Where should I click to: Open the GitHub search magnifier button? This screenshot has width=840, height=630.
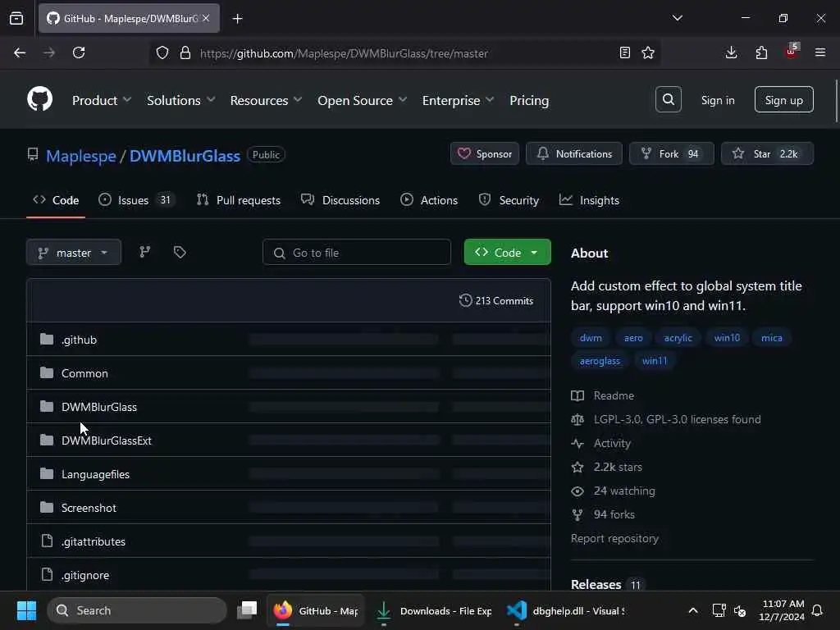668,99
